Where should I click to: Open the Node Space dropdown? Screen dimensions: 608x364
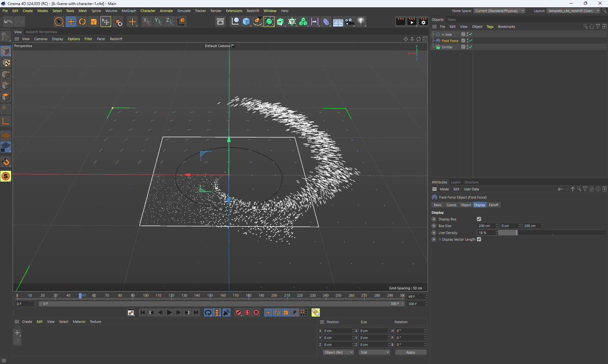(x=499, y=11)
